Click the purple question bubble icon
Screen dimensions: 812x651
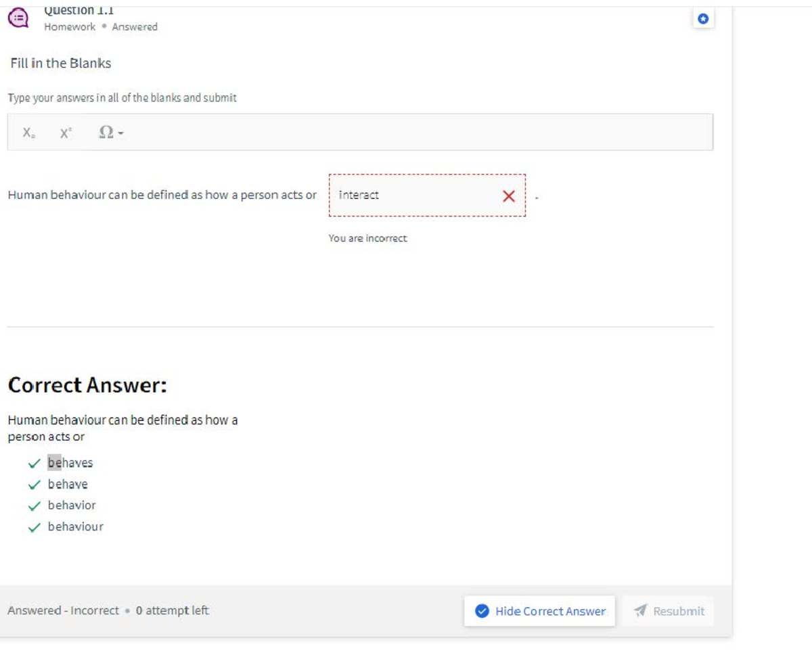point(19,18)
